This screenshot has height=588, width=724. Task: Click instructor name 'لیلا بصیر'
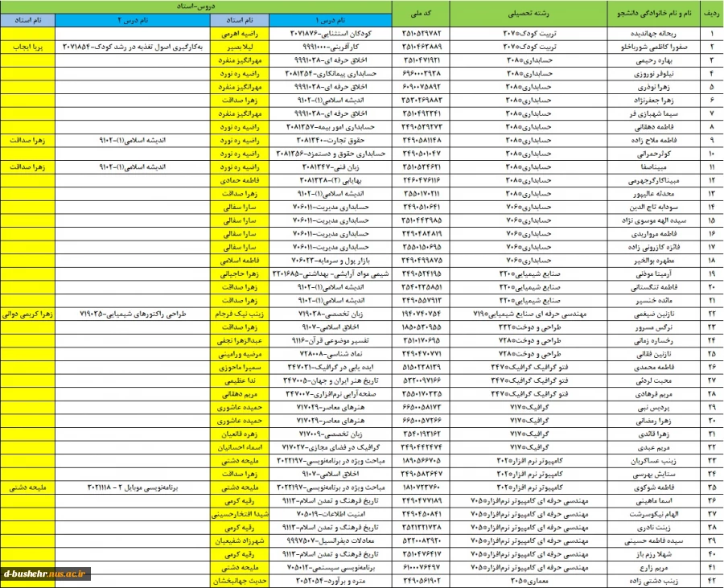coord(240,47)
